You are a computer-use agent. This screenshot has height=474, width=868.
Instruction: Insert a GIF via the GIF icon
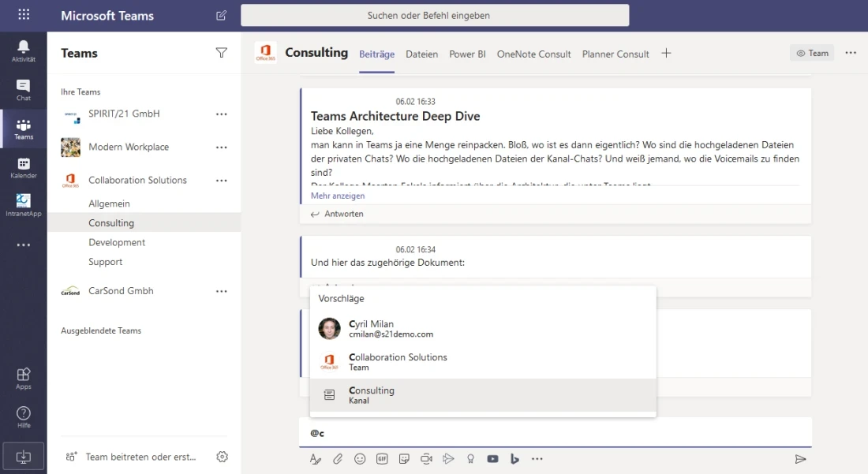pyautogui.click(x=382, y=459)
